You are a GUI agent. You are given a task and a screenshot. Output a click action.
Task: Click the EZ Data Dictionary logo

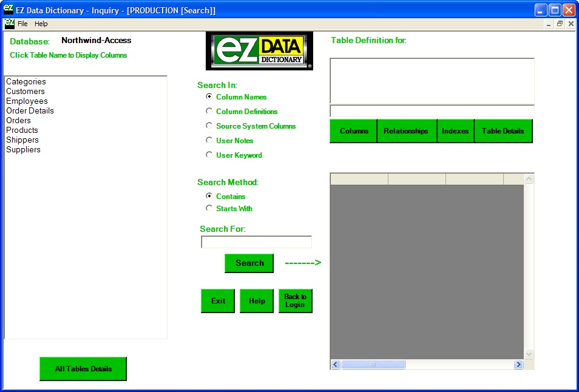259,51
